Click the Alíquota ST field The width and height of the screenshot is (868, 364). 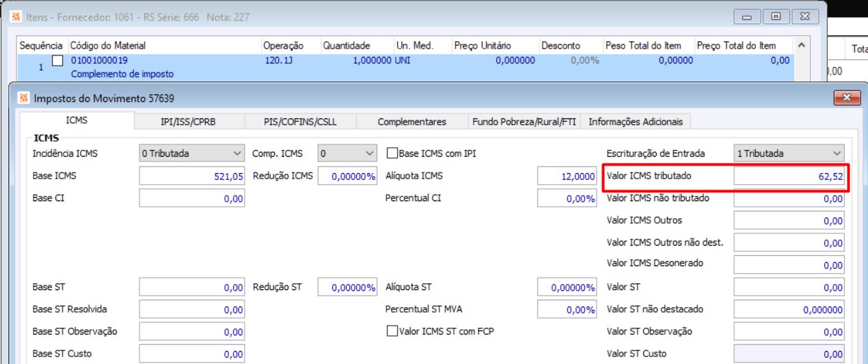tap(567, 287)
